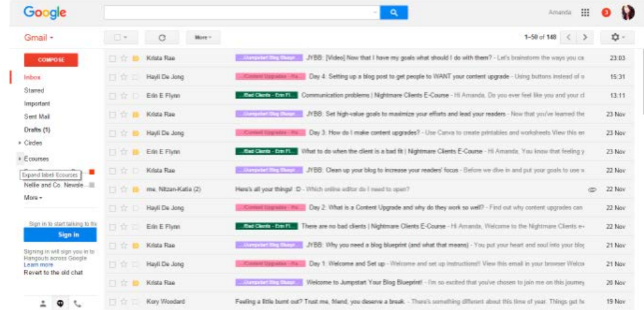Viewport: 644px width, 310px height.
Task: Tick checkbox for Erin E Flynn bad fit email
Action: [x=112, y=151]
